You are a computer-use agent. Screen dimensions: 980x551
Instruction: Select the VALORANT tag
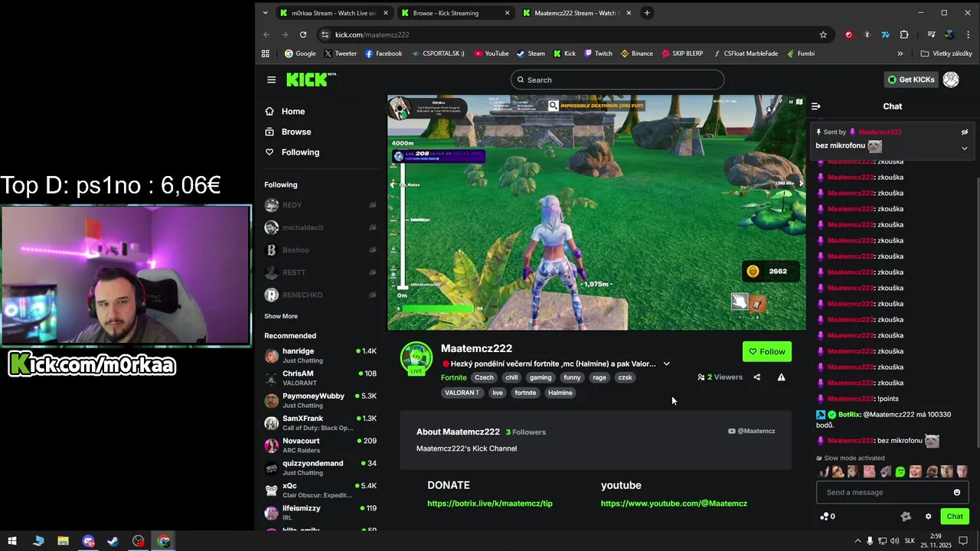(462, 393)
